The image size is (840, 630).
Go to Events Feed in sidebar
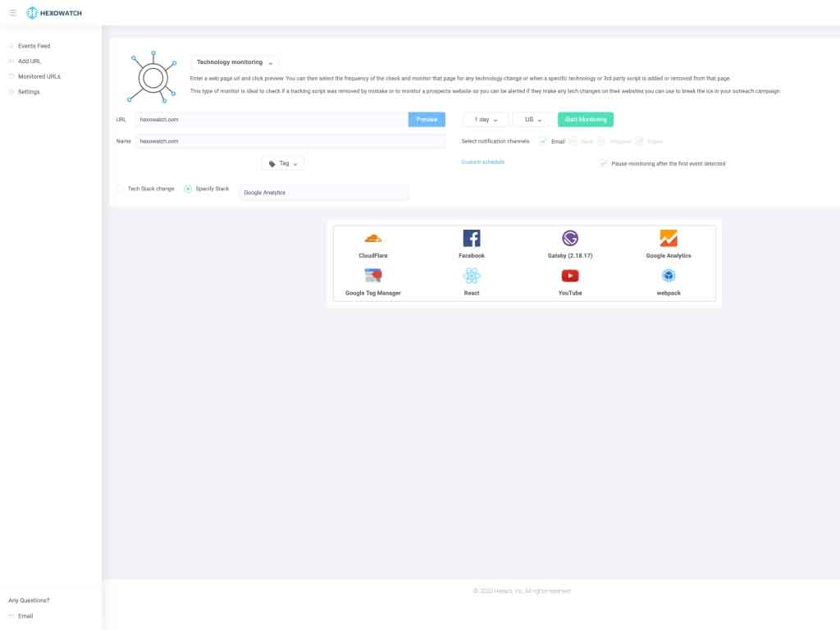(34, 46)
